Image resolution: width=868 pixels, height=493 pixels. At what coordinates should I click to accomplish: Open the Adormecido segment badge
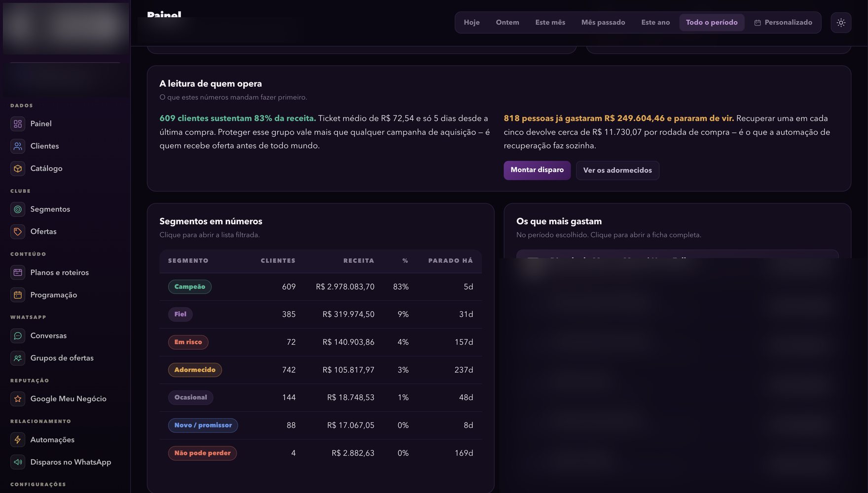click(x=195, y=370)
